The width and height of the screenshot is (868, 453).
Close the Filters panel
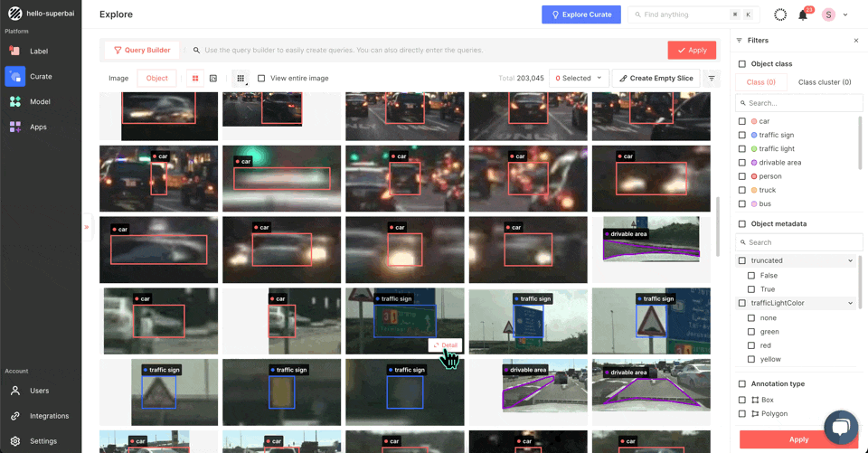[x=856, y=41]
